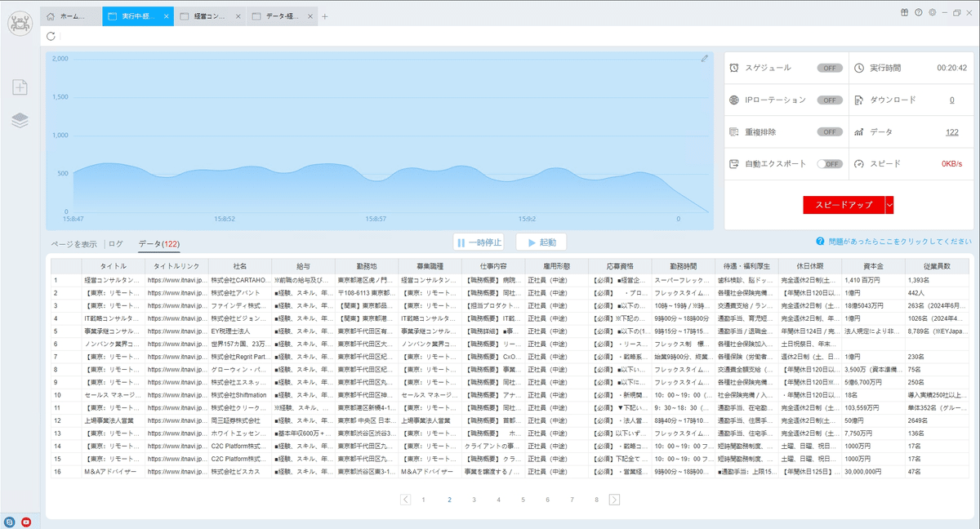Click cell 株式会社Shiftmation in row 10
This screenshot has width=980, height=529.
(x=239, y=395)
